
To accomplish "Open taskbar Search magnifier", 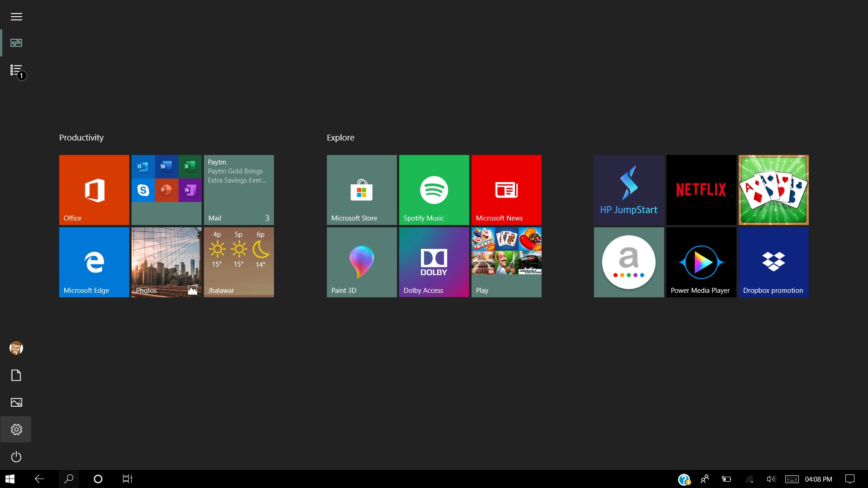I will tap(69, 479).
